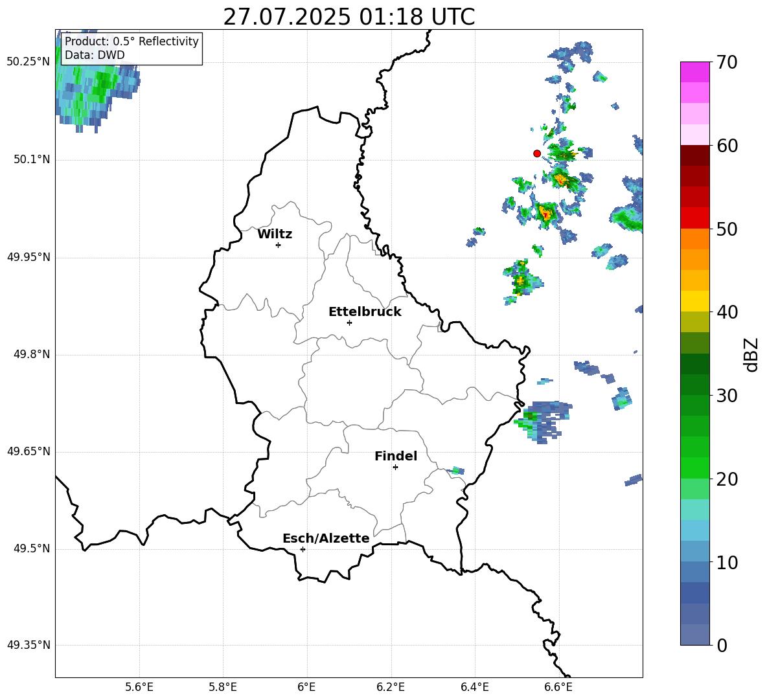Click the dBZ colorbar axis label
This screenshot has height=700, width=767.
[751, 354]
